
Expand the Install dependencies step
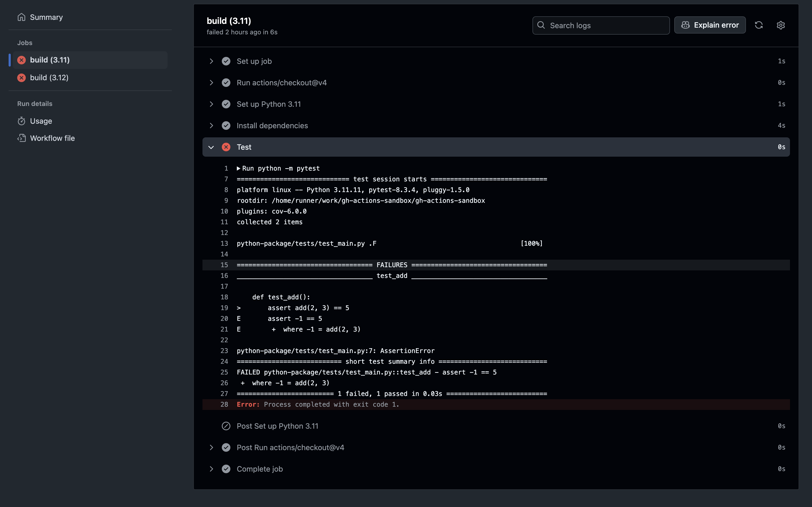211,126
